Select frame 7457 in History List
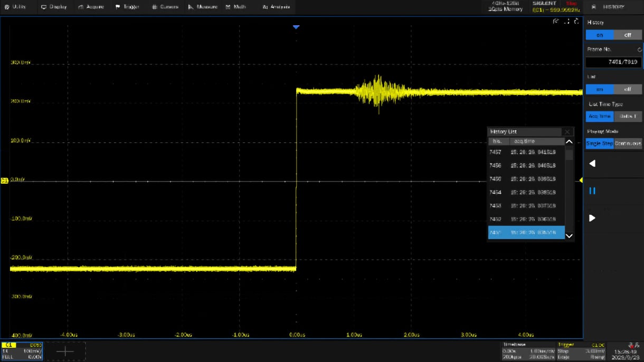The width and height of the screenshot is (644, 362). pyautogui.click(x=526, y=152)
